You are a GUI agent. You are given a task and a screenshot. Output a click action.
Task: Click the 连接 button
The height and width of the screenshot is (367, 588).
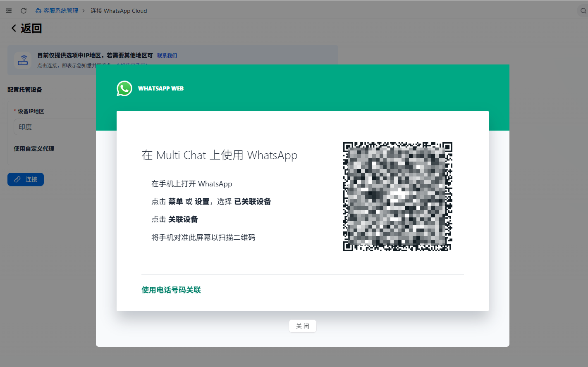point(26,179)
